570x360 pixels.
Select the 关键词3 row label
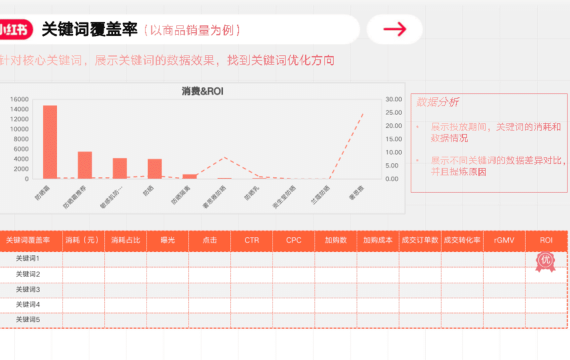(28, 289)
